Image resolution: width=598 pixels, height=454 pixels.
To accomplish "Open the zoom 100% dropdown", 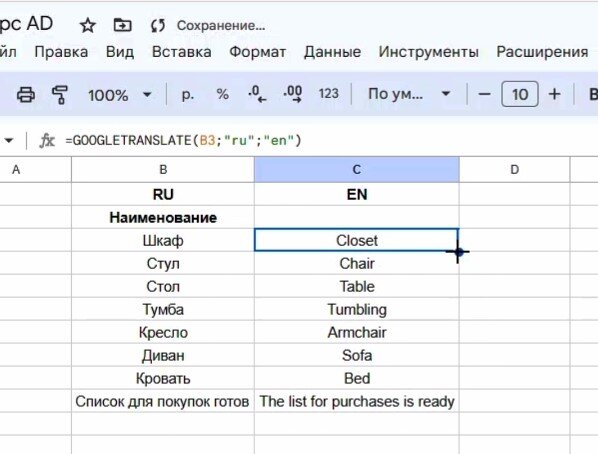I will [119, 95].
